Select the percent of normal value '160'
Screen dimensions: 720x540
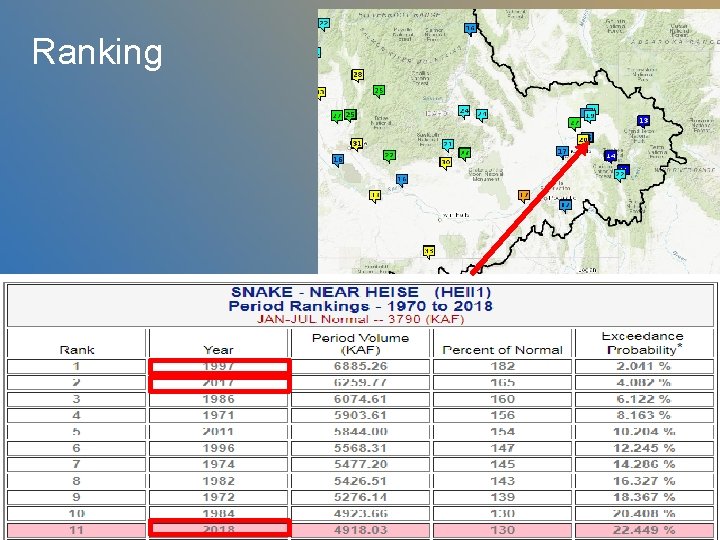pos(502,399)
